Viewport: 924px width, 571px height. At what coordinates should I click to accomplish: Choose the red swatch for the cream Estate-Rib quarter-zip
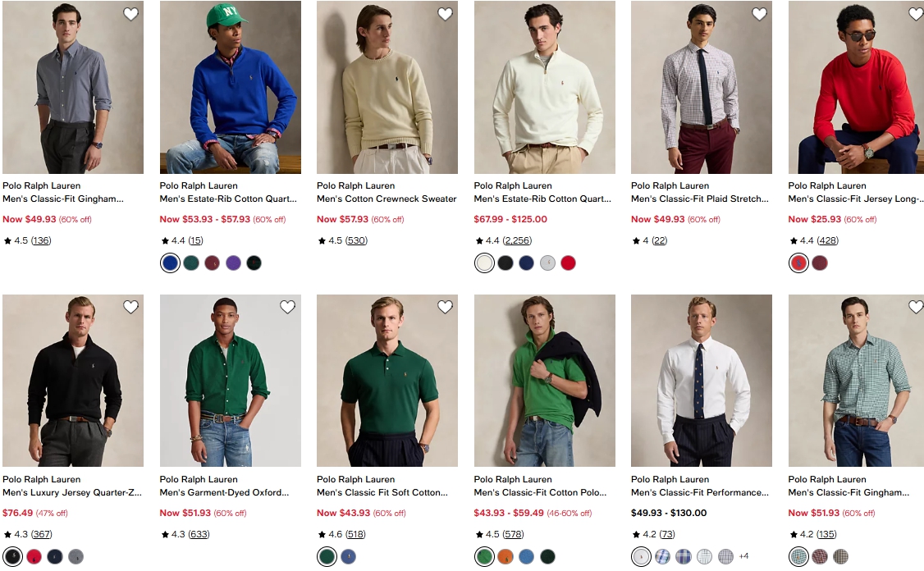click(568, 263)
